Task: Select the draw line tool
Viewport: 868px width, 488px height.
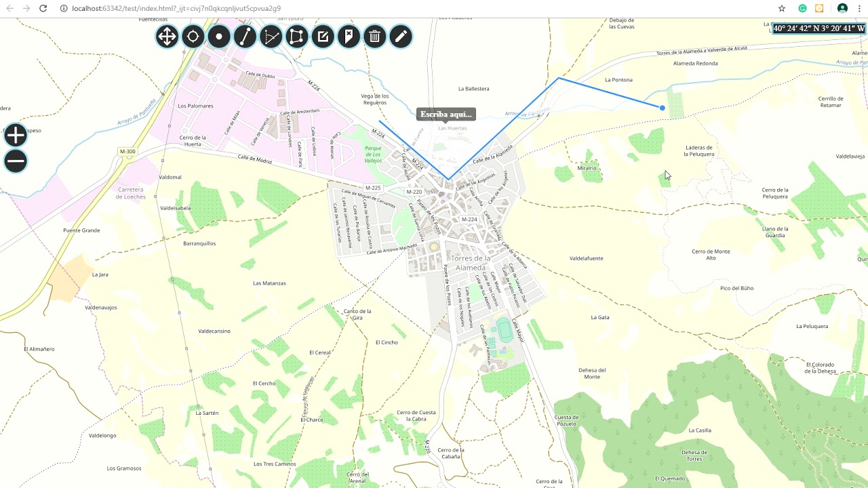Action: click(x=245, y=36)
